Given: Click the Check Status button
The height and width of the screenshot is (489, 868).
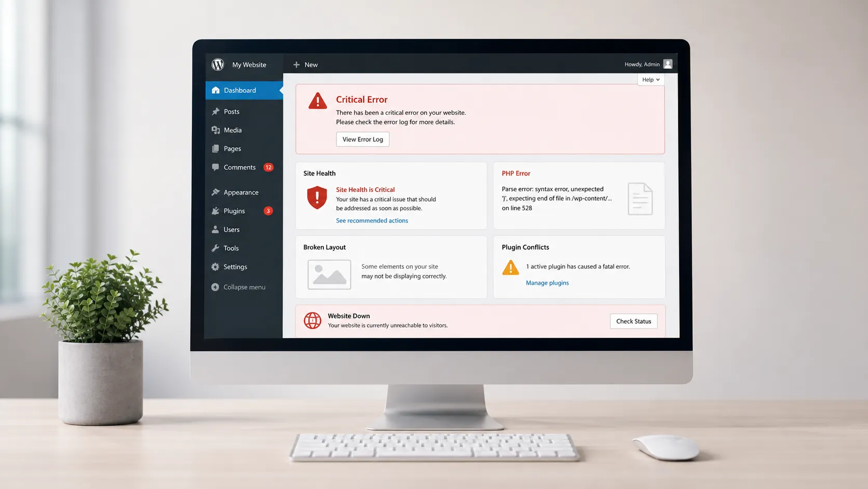Looking at the screenshot, I should tap(634, 321).
